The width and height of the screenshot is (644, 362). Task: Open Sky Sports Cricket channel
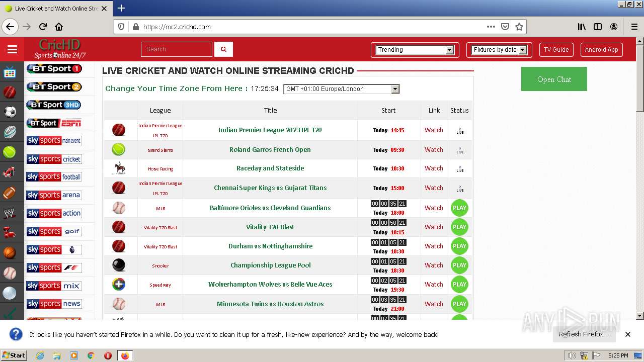click(x=54, y=159)
